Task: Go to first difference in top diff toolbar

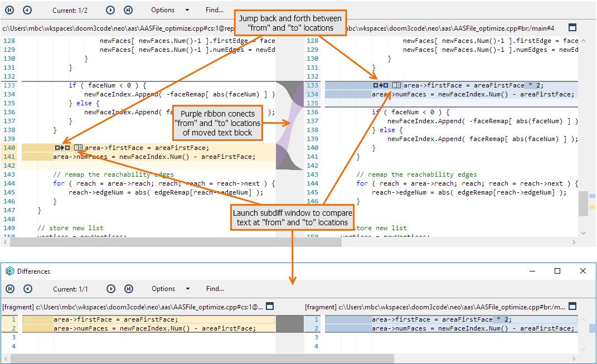Action: click(9, 10)
